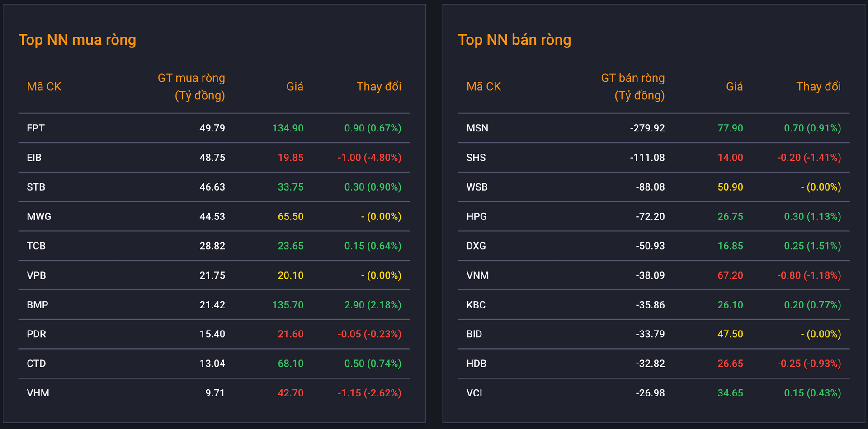Open the SHS ticker
Screen dimensions: 868x429
click(x=476, y=158)
